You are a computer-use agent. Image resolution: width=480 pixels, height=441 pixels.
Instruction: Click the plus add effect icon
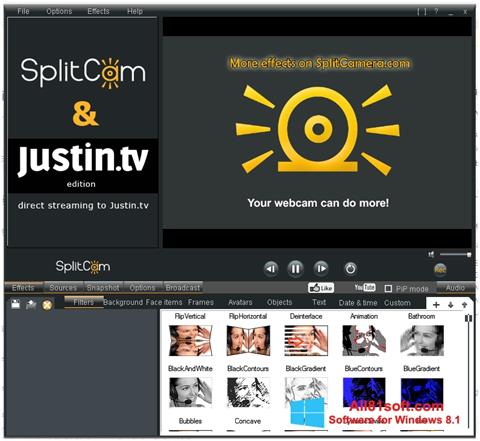pyautogui.click(x=436, y=305)
